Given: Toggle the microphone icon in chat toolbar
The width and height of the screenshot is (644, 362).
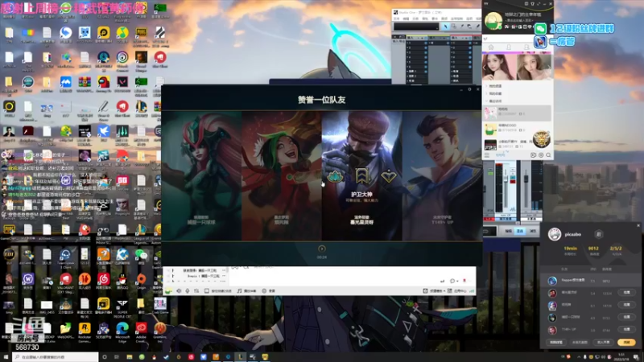Looking at the screenshot, I should coord(188,290).
